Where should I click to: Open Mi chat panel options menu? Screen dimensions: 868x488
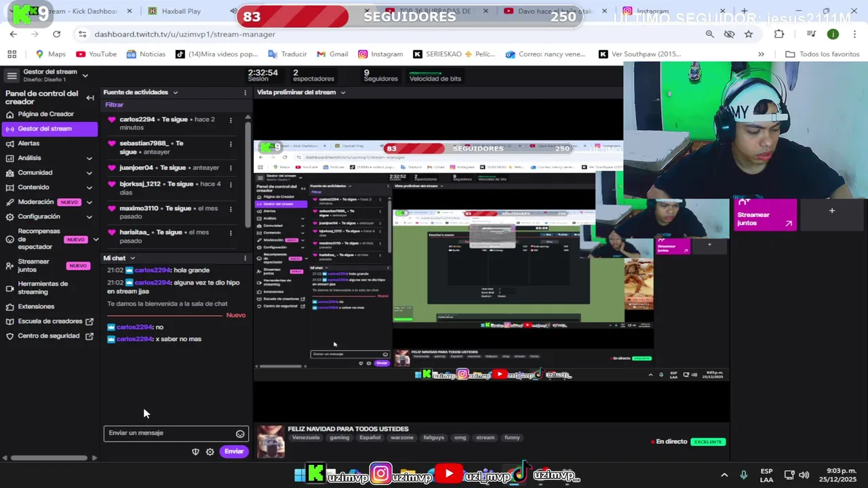click(x=245, y=258)
